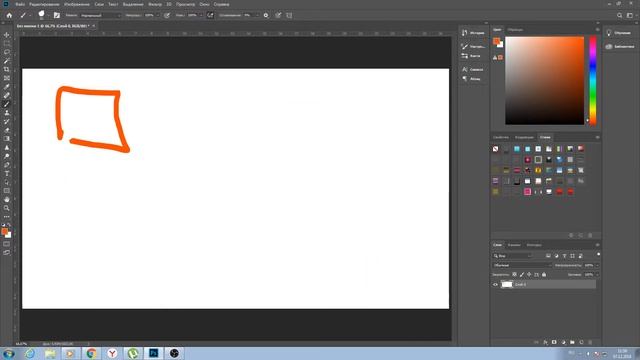Image resolution: width=640 pixels, height=360 pixels.
Task: Create new adjustment layer icon
Action: click(563, 342)
